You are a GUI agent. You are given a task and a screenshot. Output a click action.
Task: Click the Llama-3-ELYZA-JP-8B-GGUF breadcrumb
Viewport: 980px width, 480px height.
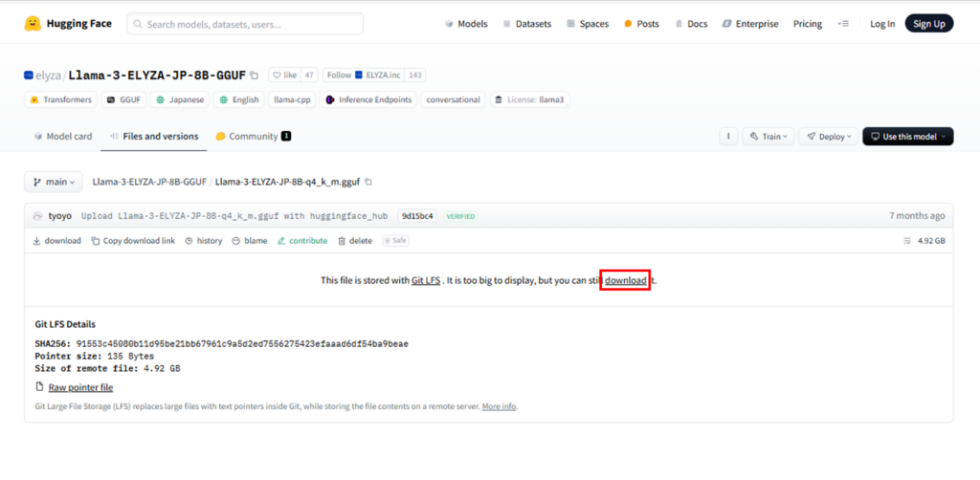[x=149, y=182]
